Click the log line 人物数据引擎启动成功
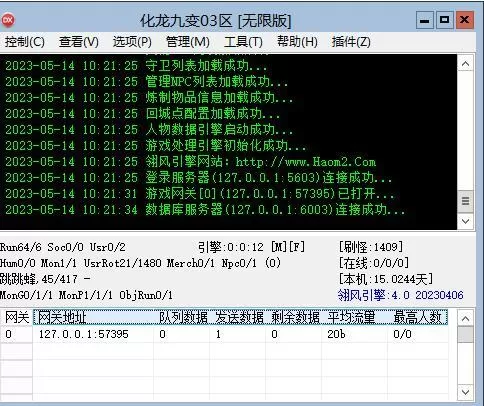The image size is (484, 406). 149,130
